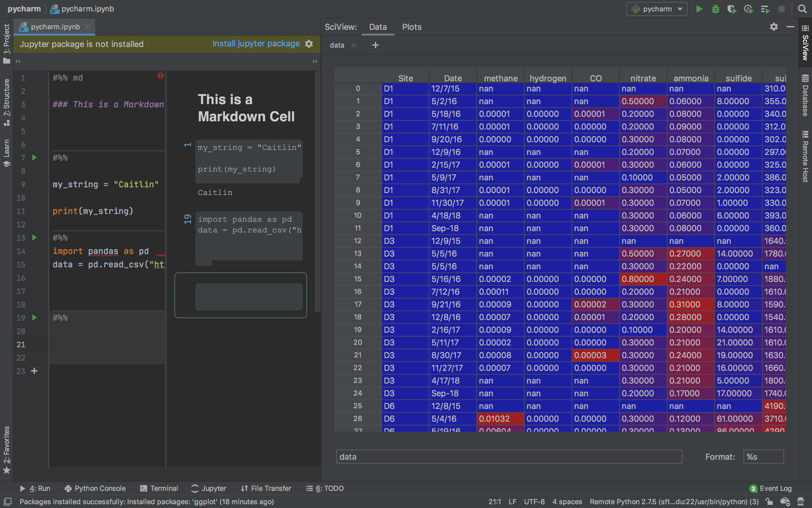Open the Jupyter tool window tab
The image size is (812, 508).
point(208,488)
